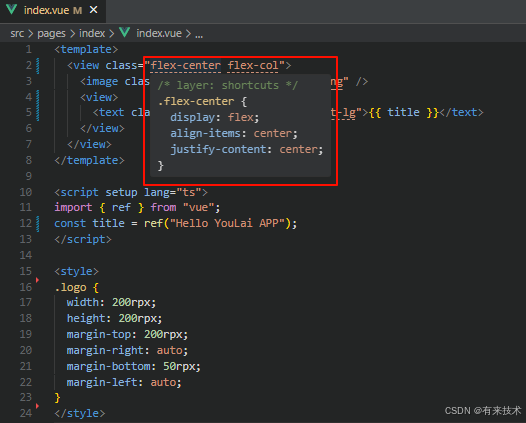Click the layer: shortcuts comment in hover popup
The width and height of the screenshot is (526, 423).
(228, 85)
